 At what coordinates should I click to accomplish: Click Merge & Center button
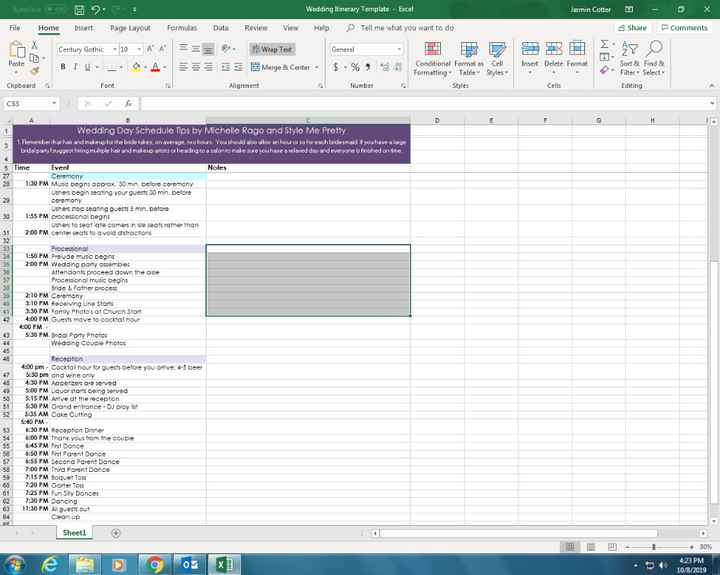(x=281, y=68)
